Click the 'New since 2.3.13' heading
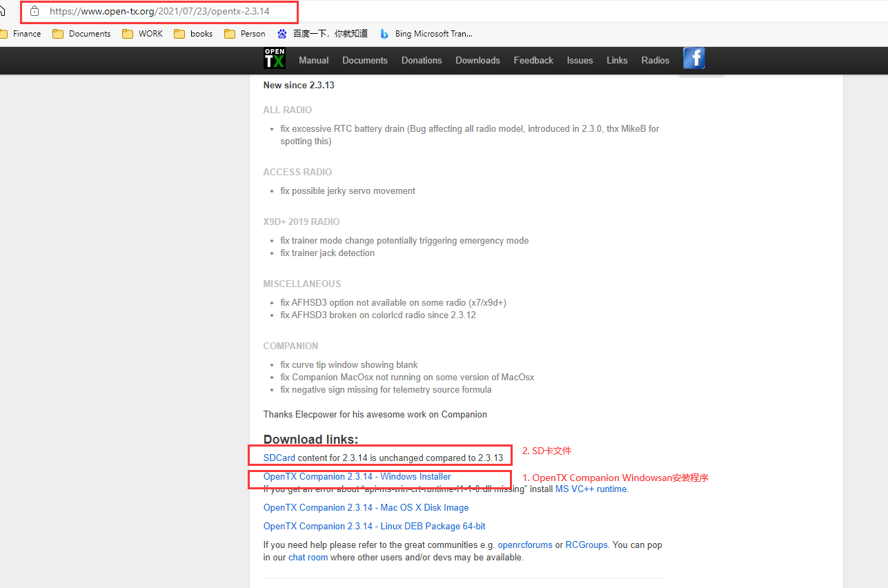 pyautogui.click(x=299, y=85)
